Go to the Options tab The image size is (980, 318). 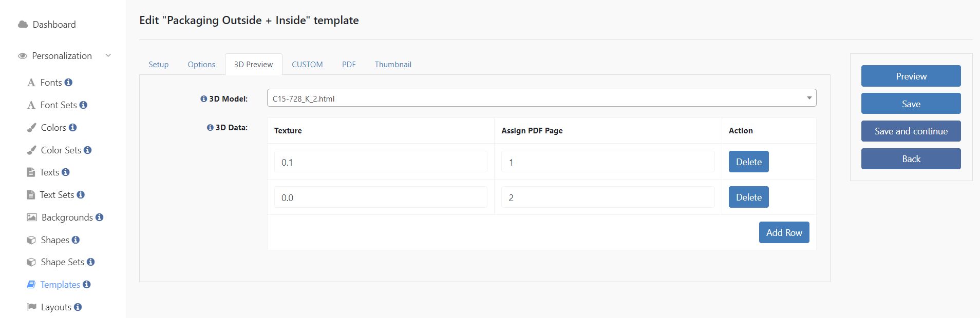[201, 64]
